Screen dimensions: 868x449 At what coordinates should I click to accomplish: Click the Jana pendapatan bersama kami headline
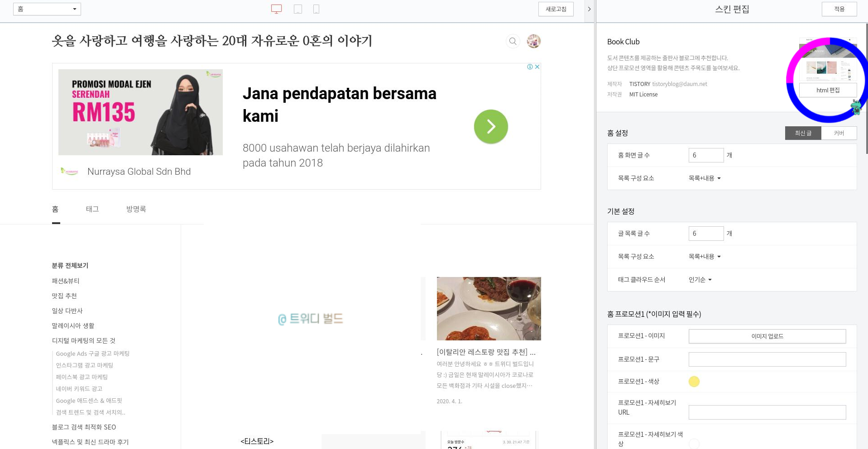pyautogui.click(x=340, y=105)
